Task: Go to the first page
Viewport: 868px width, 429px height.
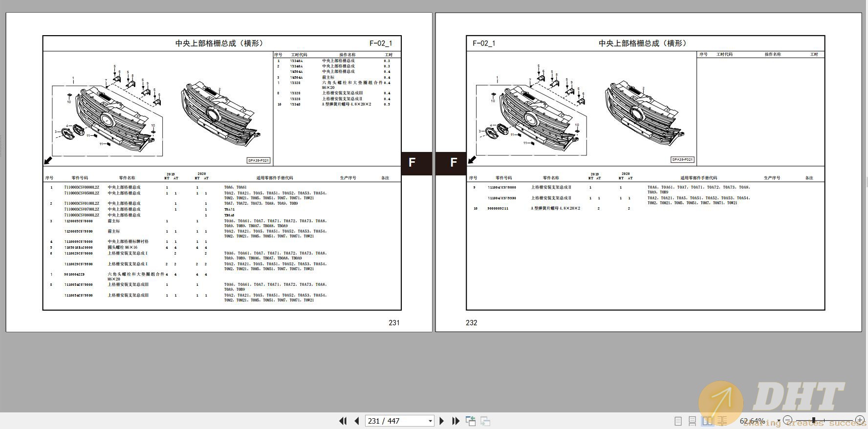Action: (x=343, y=421)
